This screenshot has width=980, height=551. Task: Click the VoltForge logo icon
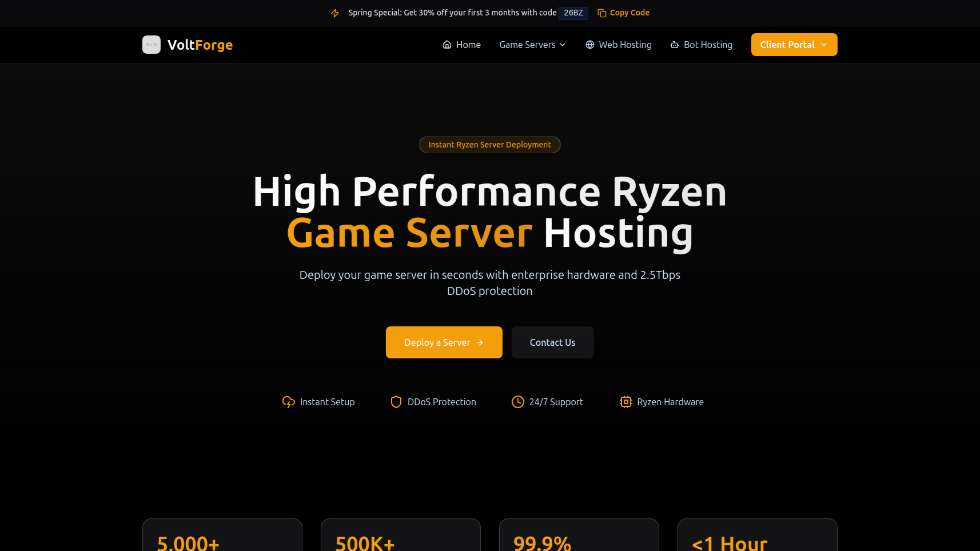(x=152, y=45)
